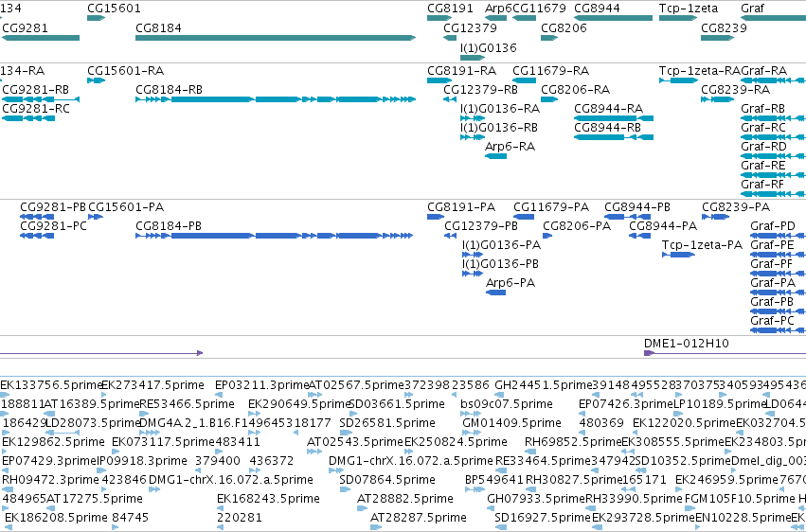Select the CG9281-RB transcript label
806x532 pixels.
pos(35,90)
